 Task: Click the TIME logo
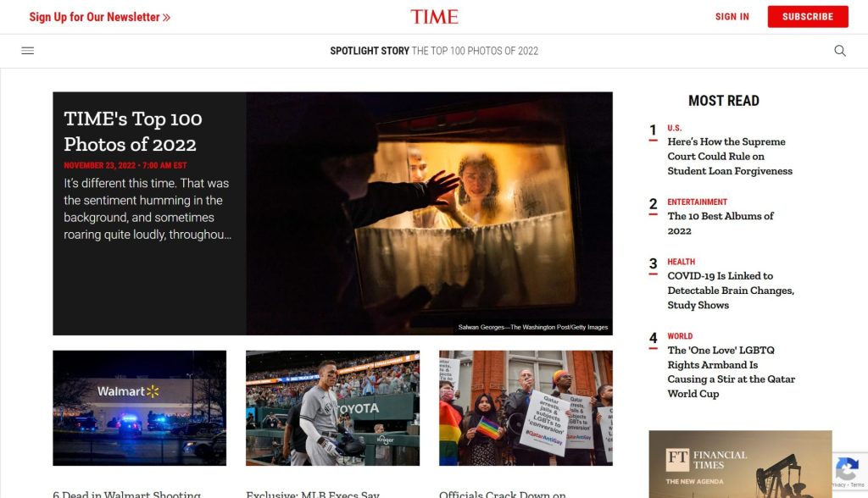[x=434, y=17]
